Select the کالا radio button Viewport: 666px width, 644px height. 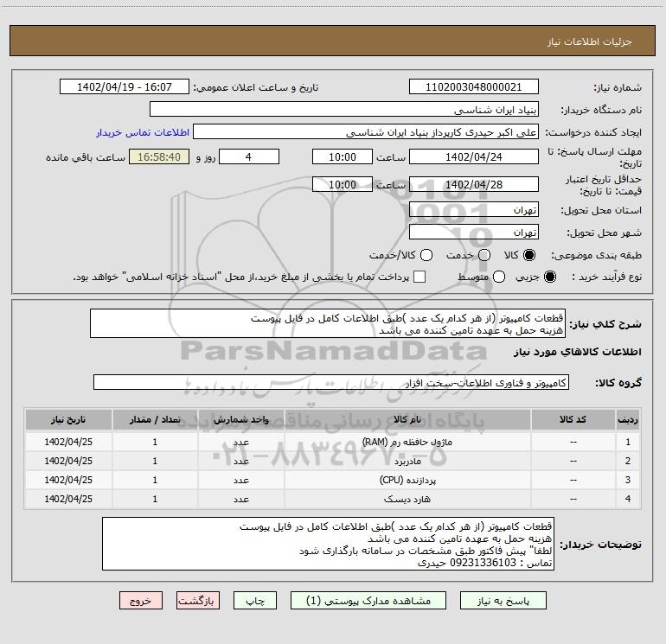click(x=529, y=255)
